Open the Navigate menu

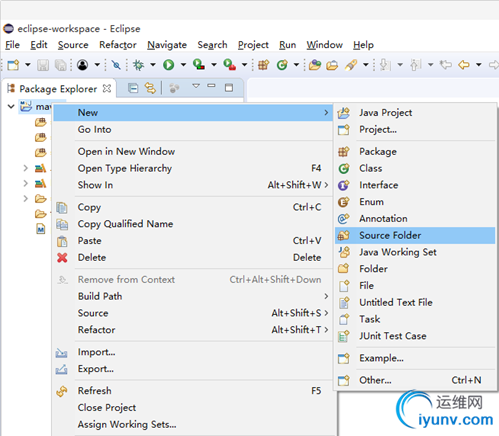point(167,45)
